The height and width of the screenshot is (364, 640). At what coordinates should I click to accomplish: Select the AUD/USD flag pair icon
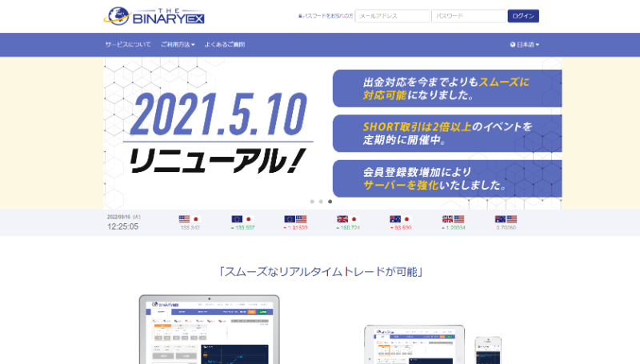pyautogui.click(x=506, y=219)
